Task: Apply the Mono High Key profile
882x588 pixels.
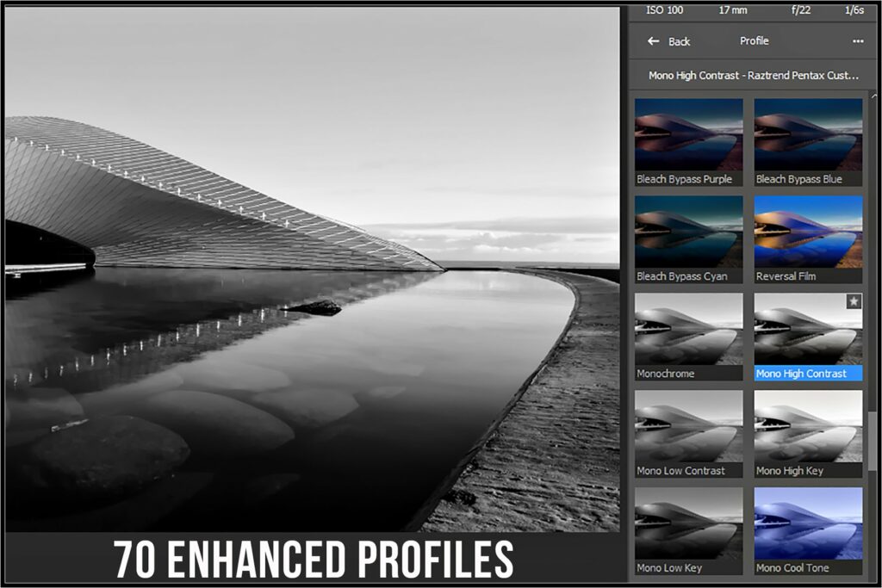Action: [807, 431]
